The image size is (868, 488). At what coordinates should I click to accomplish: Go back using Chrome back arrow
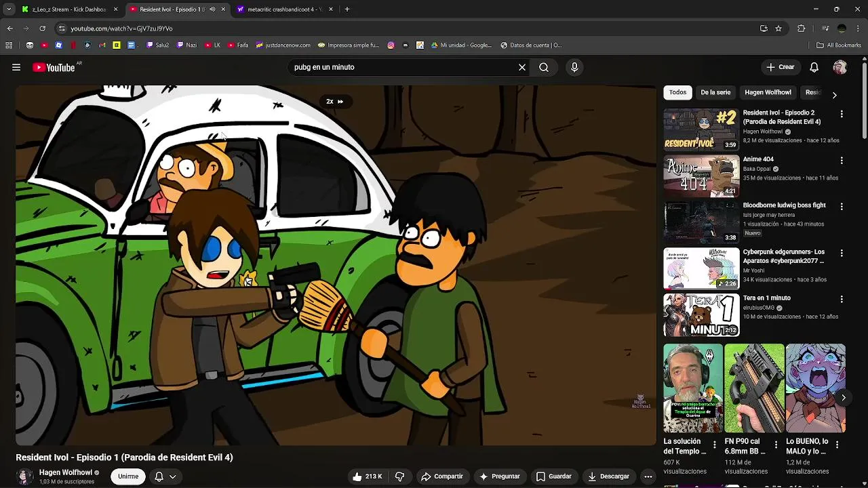point(9,28)
